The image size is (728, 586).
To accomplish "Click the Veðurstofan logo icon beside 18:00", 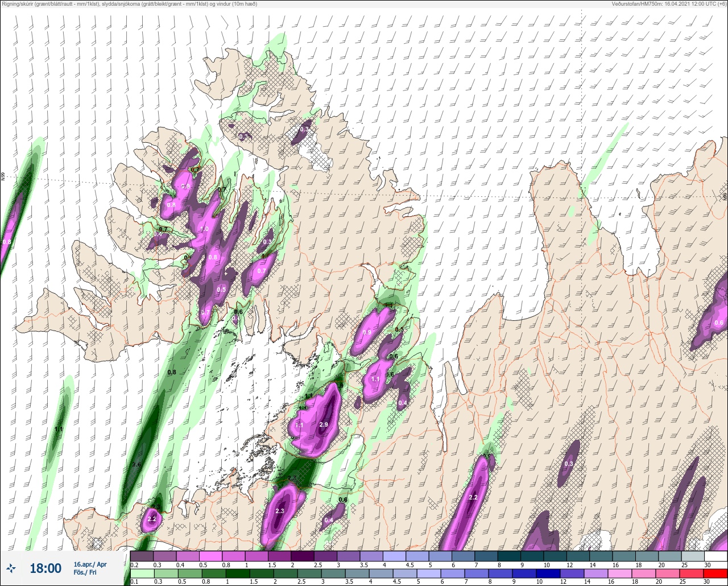I will [11, 568].
